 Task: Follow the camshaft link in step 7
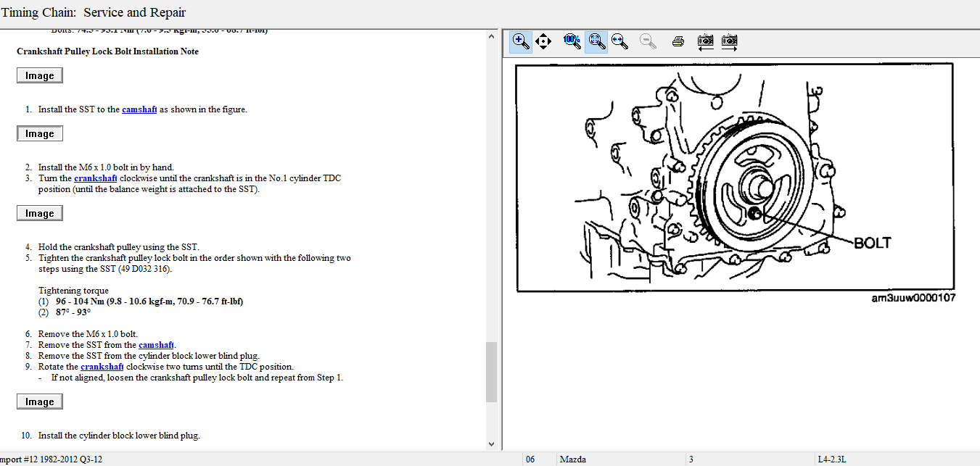(157, 345)
